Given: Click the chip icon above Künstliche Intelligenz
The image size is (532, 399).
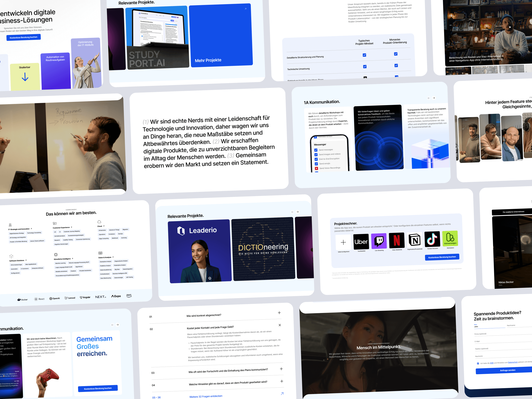Looking at the screenshot, I should click(56, 255).
